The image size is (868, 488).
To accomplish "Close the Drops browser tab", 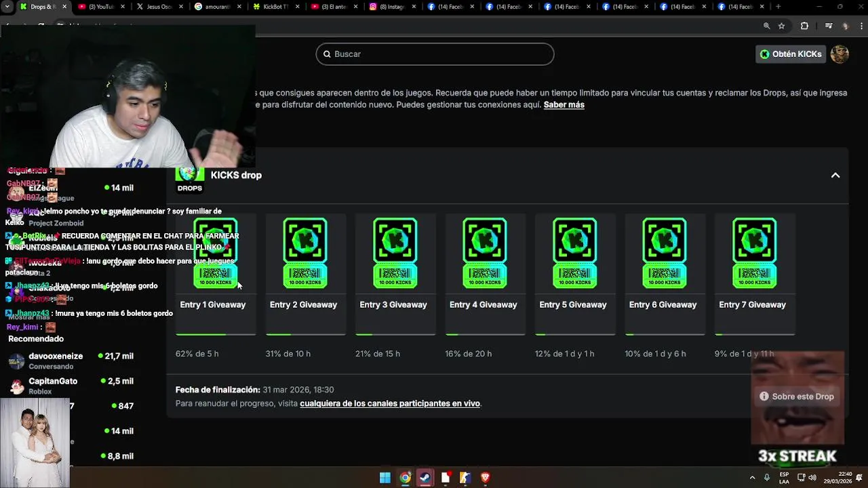I will click(x=64, y=7).
